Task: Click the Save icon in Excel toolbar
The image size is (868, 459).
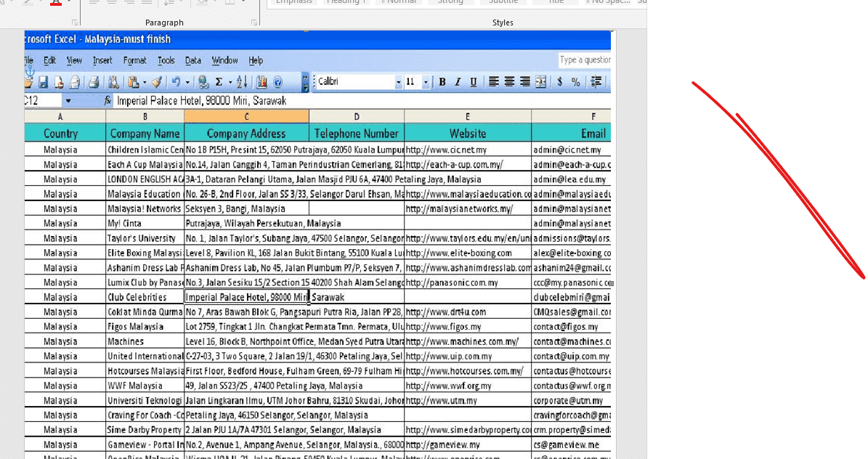Action: click(x=43, y=82)
